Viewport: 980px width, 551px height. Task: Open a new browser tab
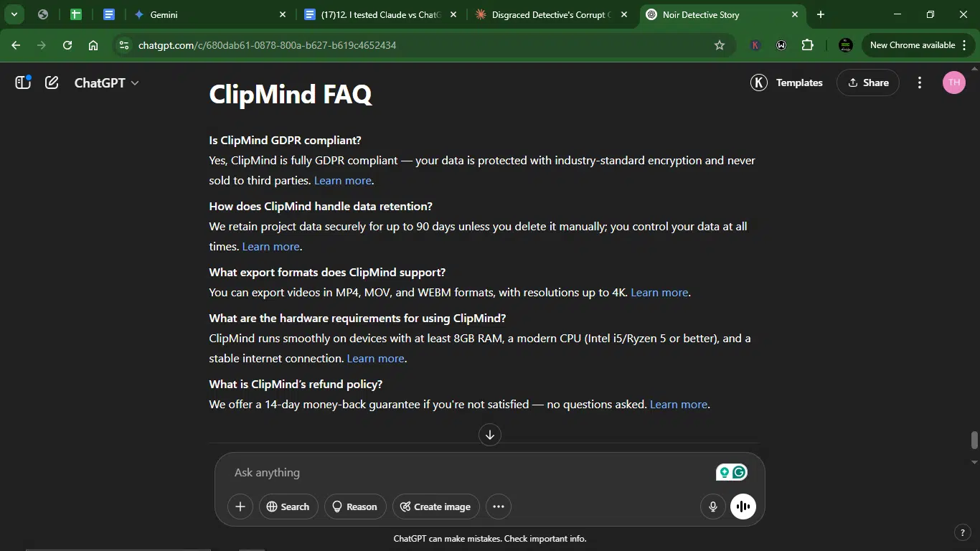[x=821, y=14]
